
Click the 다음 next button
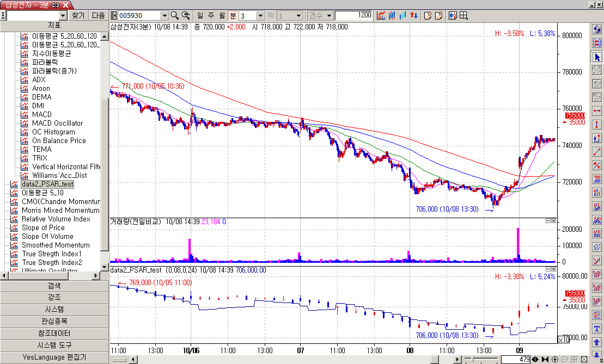point(99,16)
